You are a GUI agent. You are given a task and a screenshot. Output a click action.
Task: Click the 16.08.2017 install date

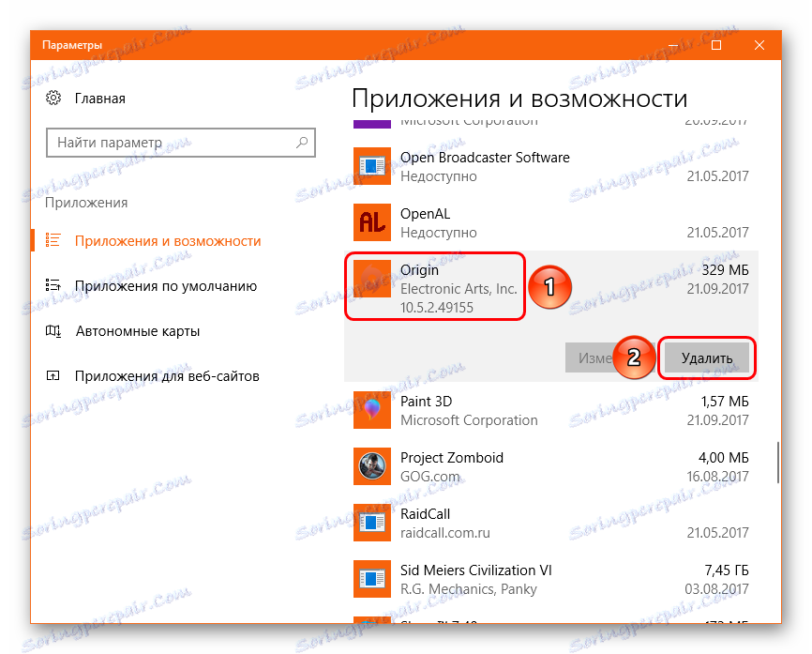pos(717,477)
